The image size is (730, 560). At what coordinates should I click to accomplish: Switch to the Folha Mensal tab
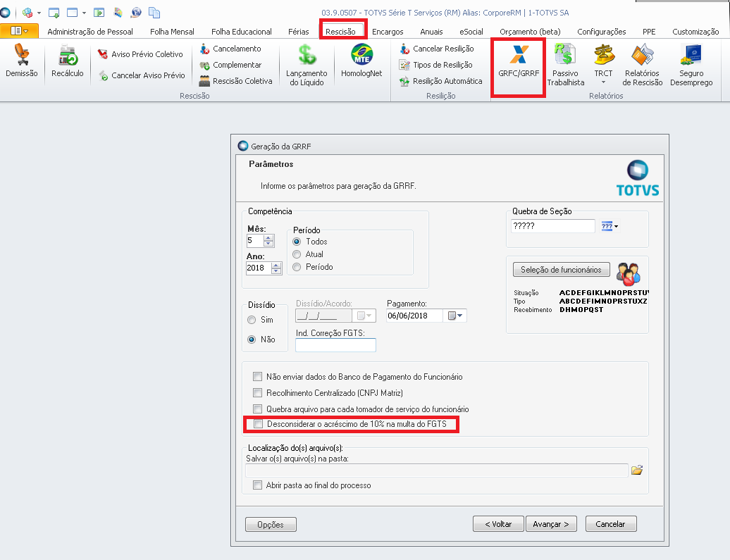pos(172,32)
